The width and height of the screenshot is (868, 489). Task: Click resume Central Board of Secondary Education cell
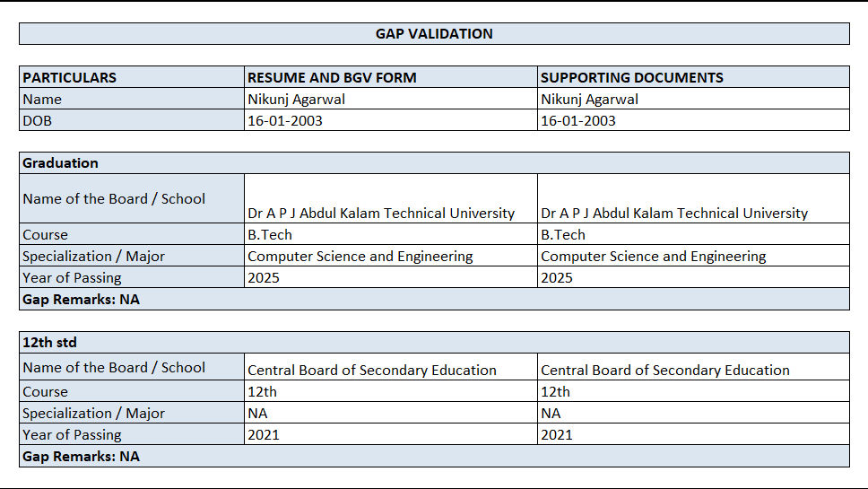pyautogui.click(x=391, y=368)
